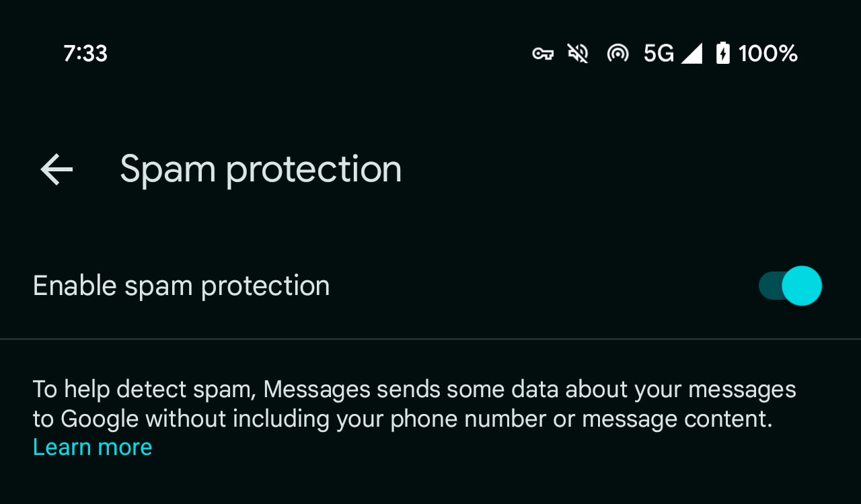Viewport: 861px width, 504px height.
Task: Open the Learn more link
Action: (92, 446)
